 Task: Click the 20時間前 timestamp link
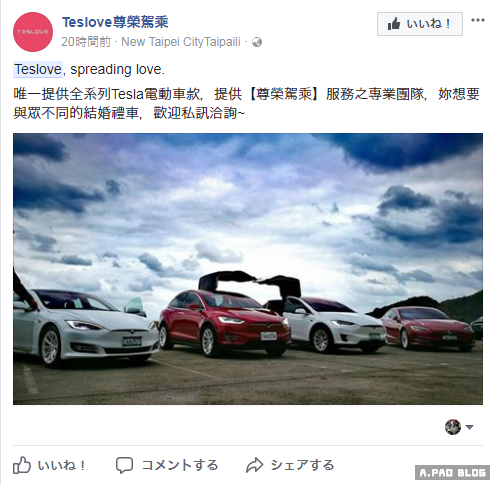pyautogui.click(x=86, y=42)
